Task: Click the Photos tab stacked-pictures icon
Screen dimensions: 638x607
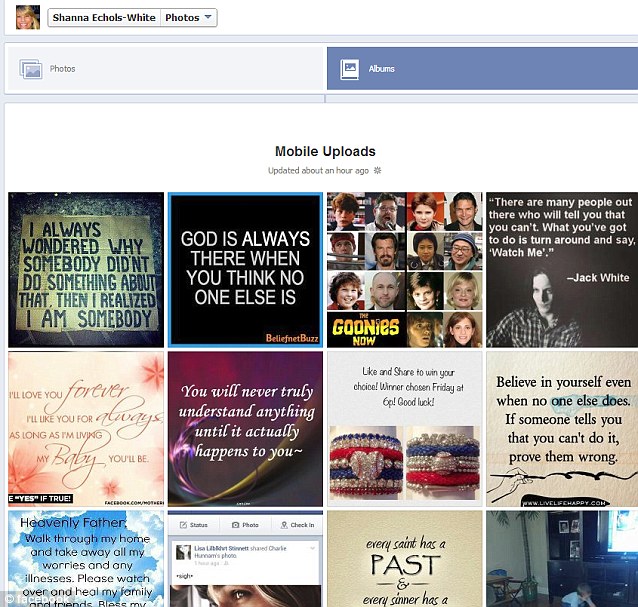Action: click(31, 69)
